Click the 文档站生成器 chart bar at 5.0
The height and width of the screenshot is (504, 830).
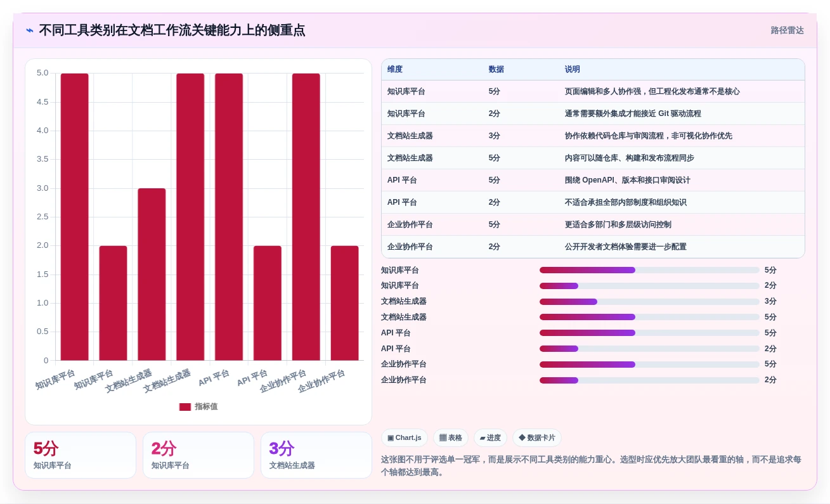[x=190, y=217]
